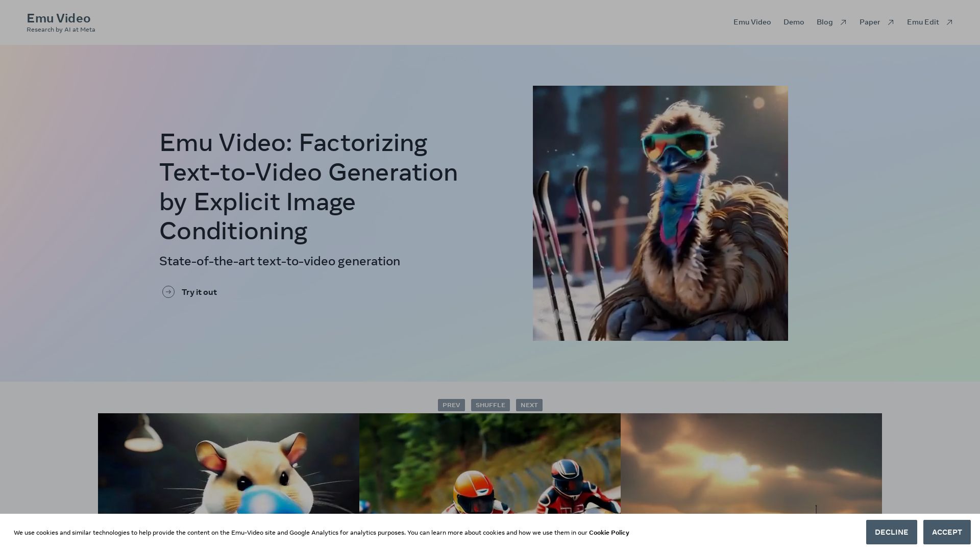980x551 pixels.
Task: Click the external arrow icon beside Paper
Action: click(891, 22)
